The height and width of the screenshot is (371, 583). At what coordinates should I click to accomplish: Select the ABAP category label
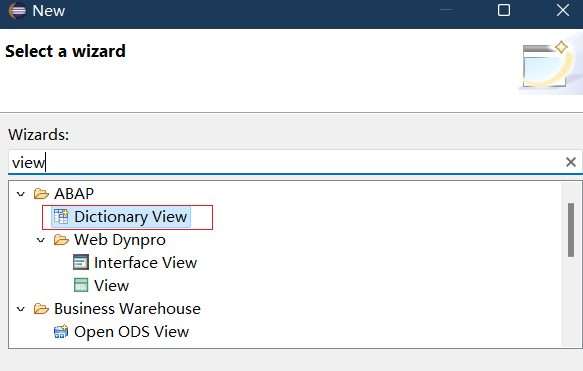74,194
